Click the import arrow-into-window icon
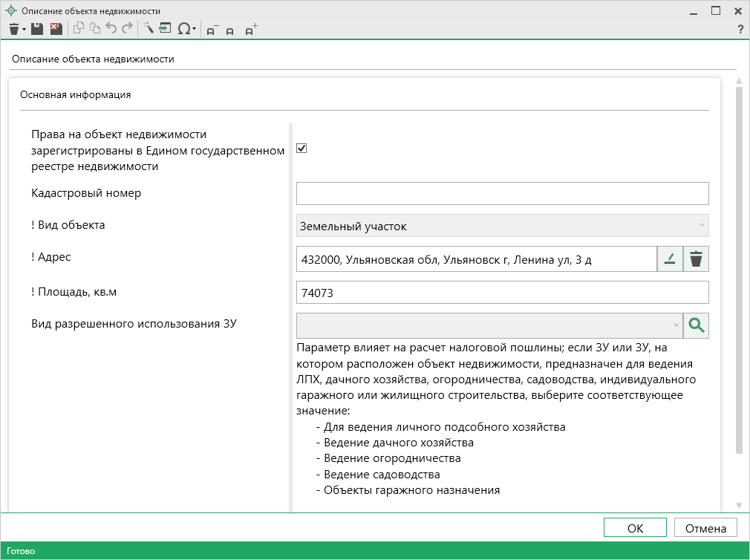The height and width of the screenshot is (560, 750). [165, 28]
